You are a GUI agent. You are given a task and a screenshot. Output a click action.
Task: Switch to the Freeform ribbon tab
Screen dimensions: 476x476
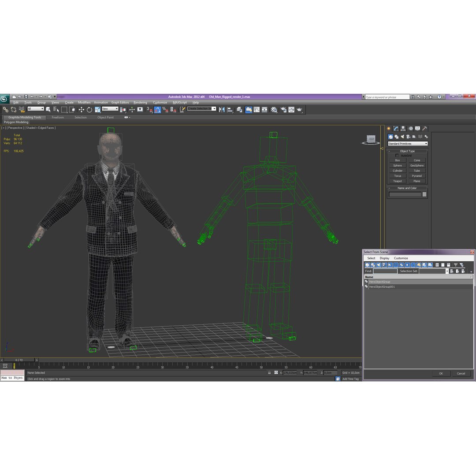[58, 117]
